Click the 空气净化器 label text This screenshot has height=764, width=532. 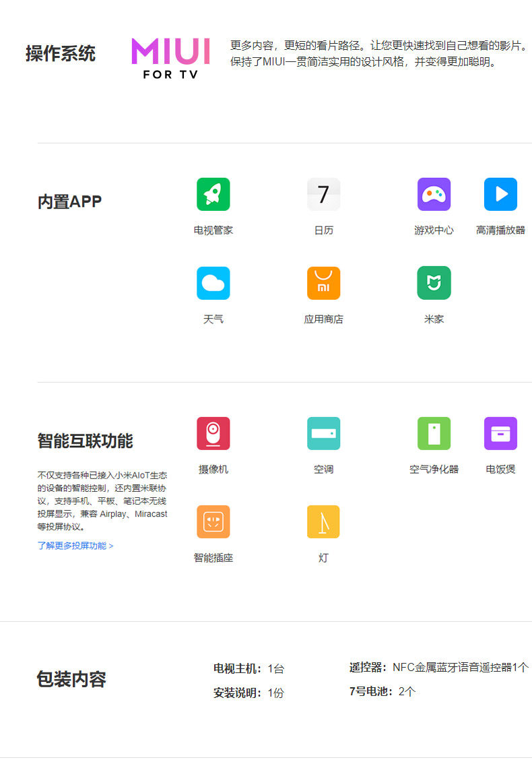[x=434, y=469]
